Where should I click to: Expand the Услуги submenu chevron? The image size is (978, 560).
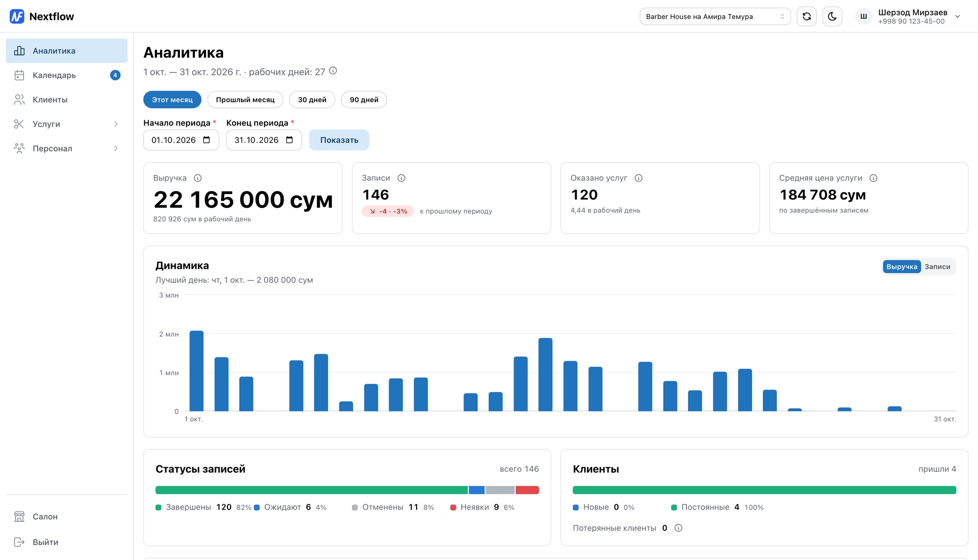(x=116, y=124)
